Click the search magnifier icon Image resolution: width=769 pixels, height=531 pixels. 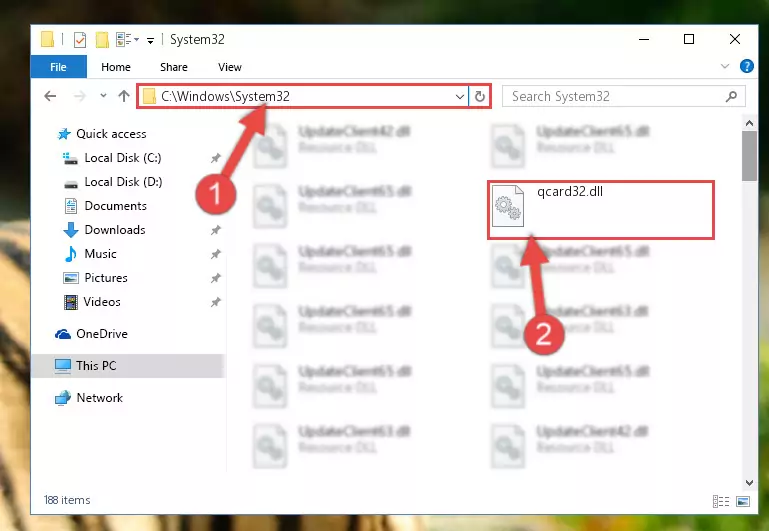[x=731, y=96]
